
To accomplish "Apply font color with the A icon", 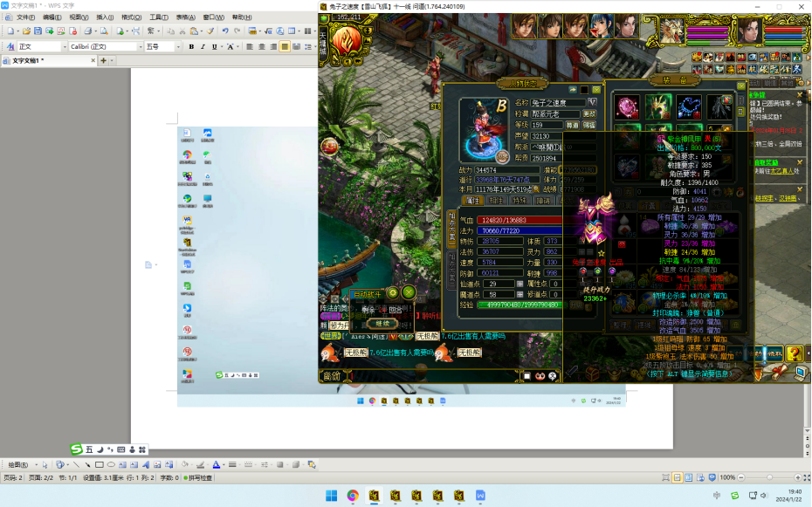I will (217, 464).
